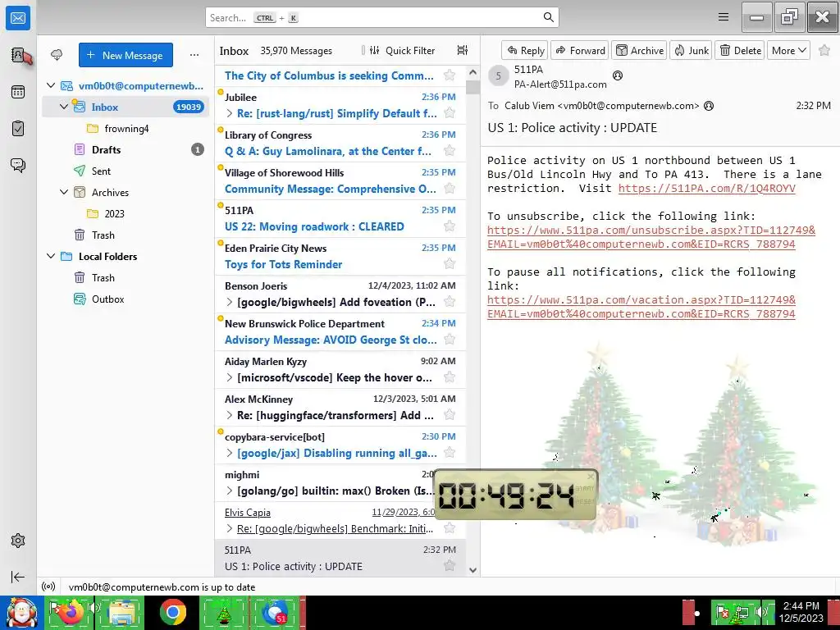Select the frowning4 folder
Screen dimensions: 840x630
(126, 129)
